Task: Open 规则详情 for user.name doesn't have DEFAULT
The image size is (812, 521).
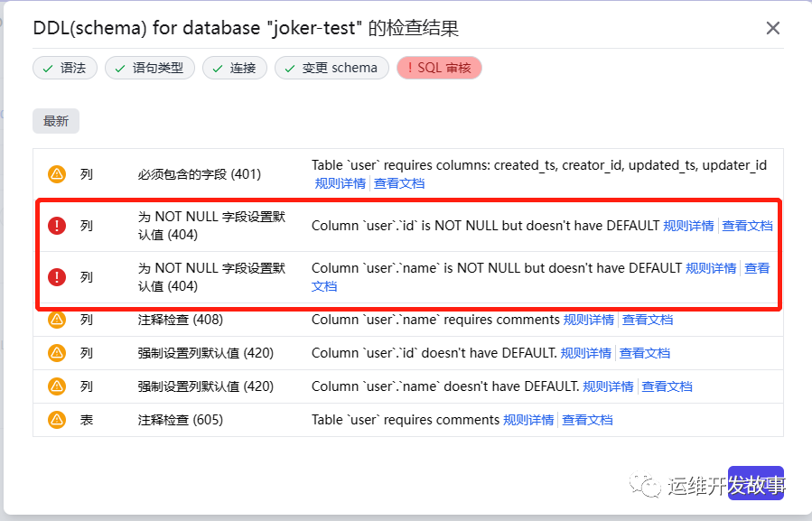Action: pos(609,386)
